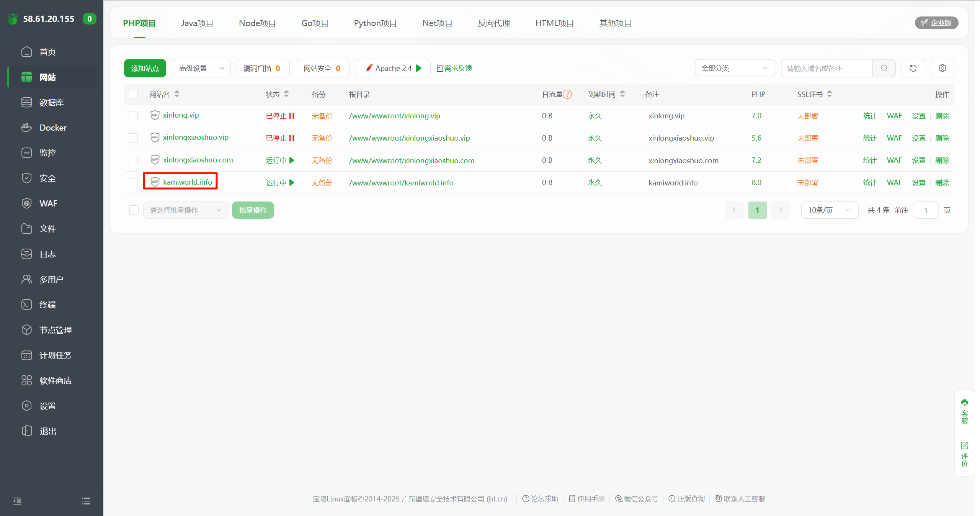The height and width of the screenshot is (516, 980).
Task: Expand the 高级设置 dropdown arrow
Action: tap(222, 68)
